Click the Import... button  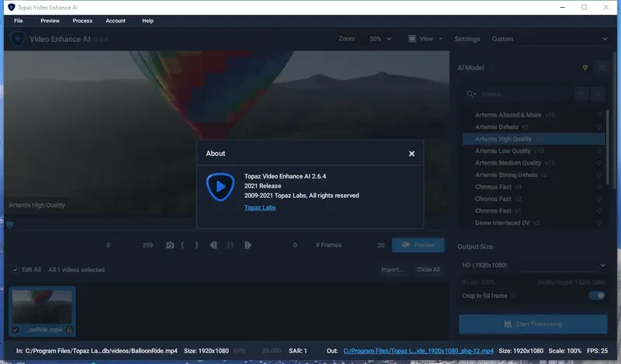(x=392, y=270)
